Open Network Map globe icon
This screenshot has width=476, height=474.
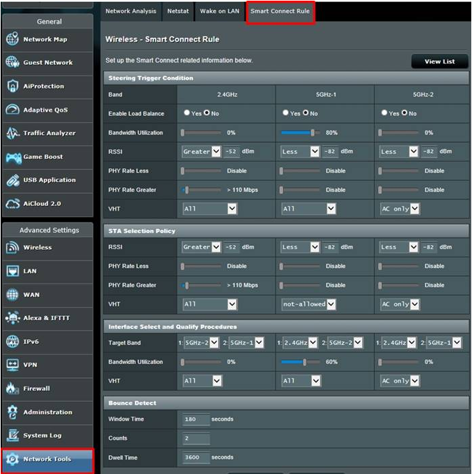click(x=12, y=39)
